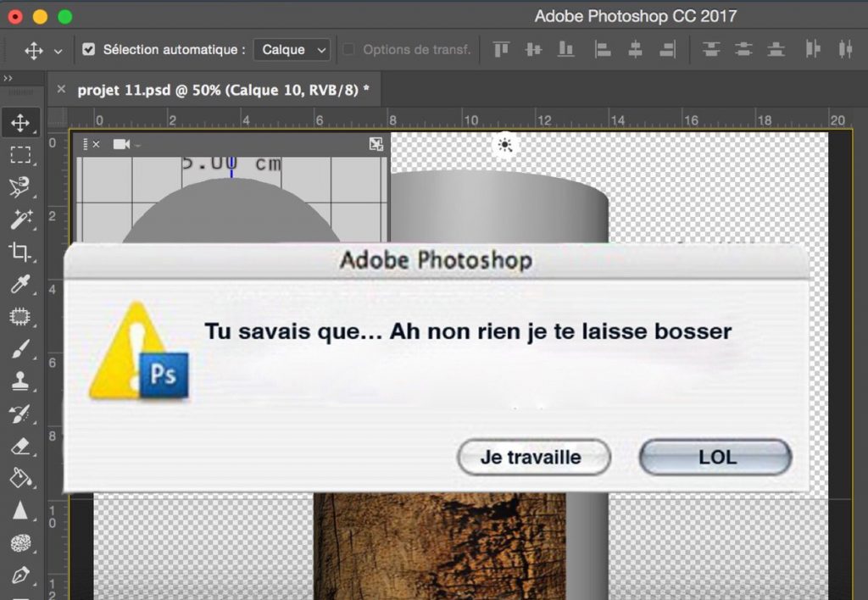Select the Move tool in the left toolbar

point(20,122)
